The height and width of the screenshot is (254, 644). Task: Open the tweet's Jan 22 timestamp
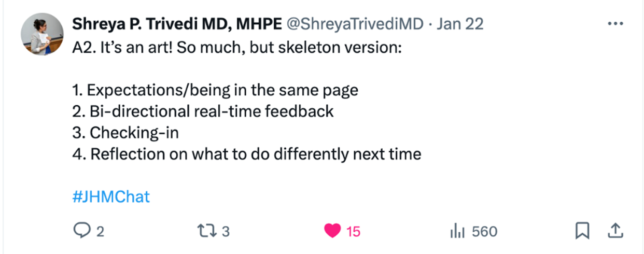460,24
